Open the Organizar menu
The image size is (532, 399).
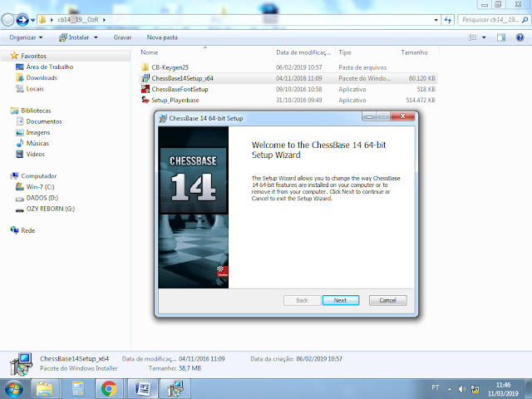pos(26,37)
